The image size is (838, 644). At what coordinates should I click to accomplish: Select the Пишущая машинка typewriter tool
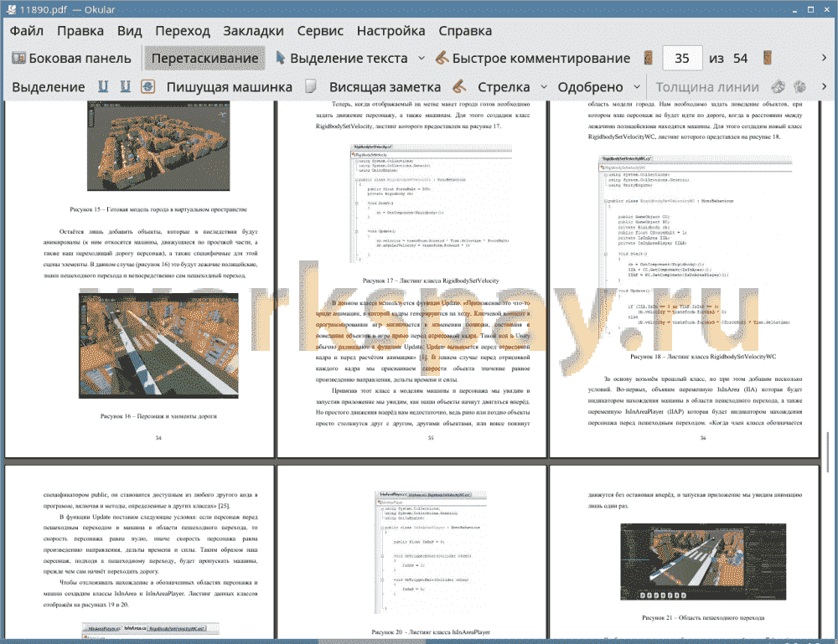[230, 87]
